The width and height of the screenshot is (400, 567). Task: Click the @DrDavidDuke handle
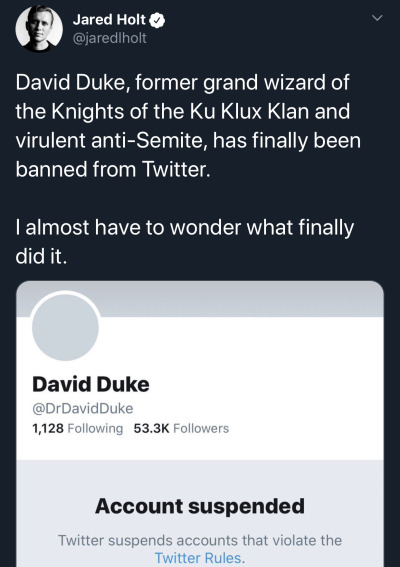click(x=83, y=409)
